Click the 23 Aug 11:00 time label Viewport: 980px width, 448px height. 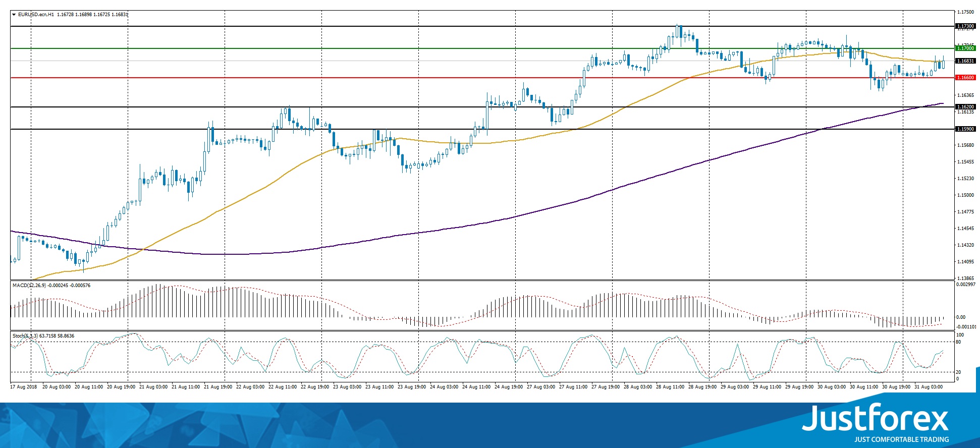click(379, 387)
